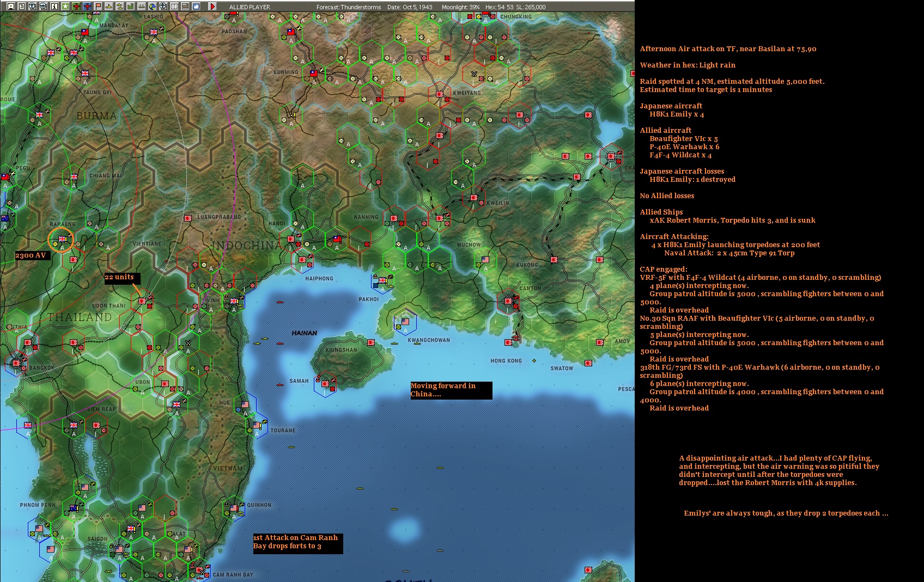This screenshot has height=582, width=924.
Task: Click the Moonlight: 39% status text
Action: (461, 7)
